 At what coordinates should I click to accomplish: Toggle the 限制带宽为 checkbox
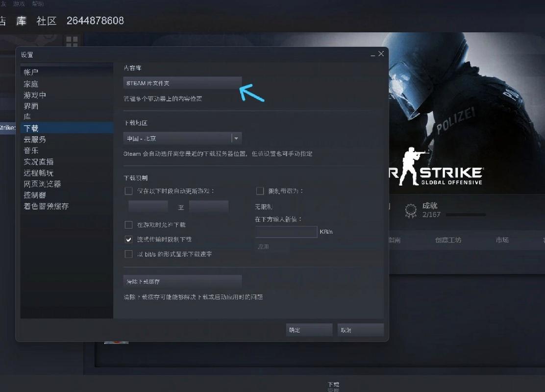coord(260,191)
